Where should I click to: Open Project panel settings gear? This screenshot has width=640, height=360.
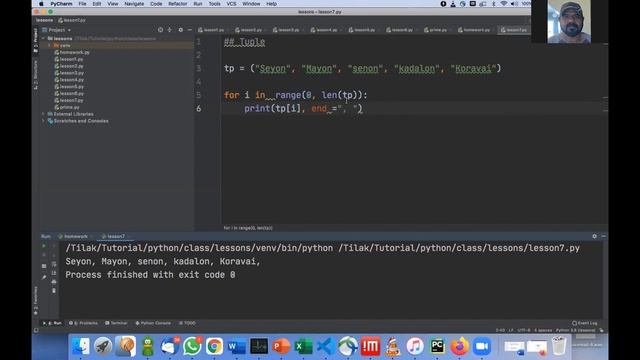pos(180,30)
